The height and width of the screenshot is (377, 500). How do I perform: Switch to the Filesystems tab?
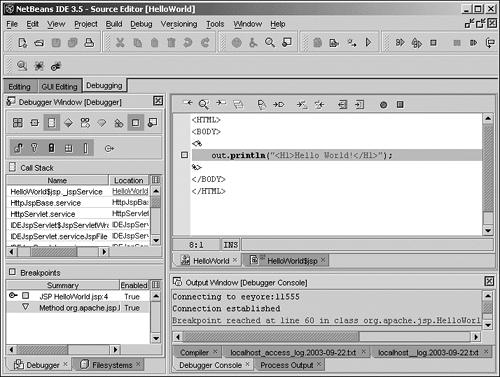coord(109,365)
